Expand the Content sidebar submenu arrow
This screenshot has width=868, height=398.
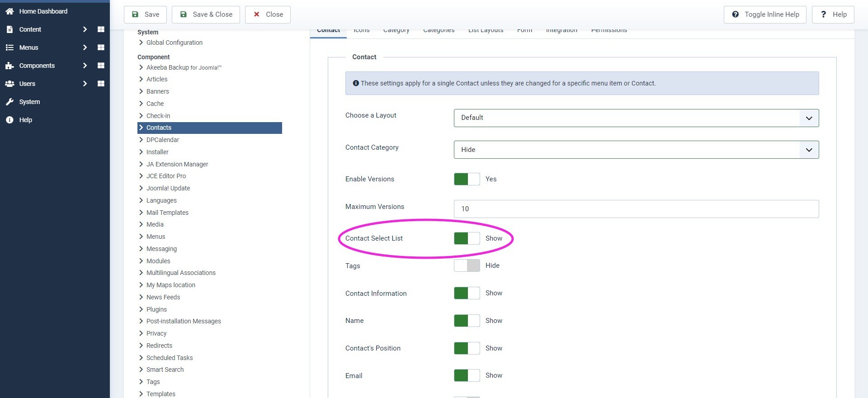point(85,29)
